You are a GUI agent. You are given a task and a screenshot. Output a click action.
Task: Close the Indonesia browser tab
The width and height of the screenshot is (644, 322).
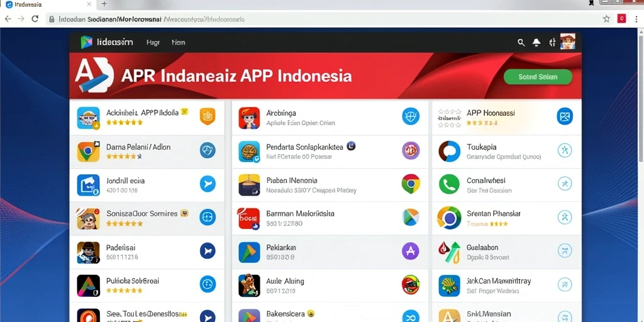coord(89,4)
